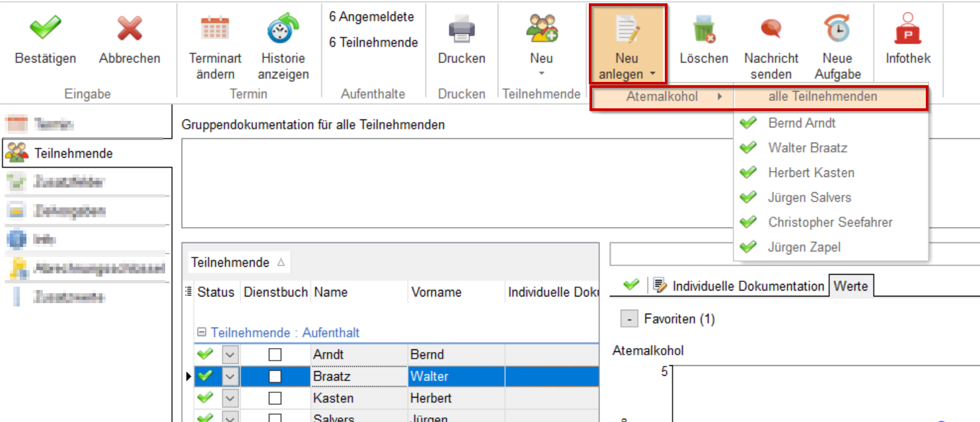
Task: Collapse the Teilnehmende : Aufenthalt group
Action: coord(202,333)
